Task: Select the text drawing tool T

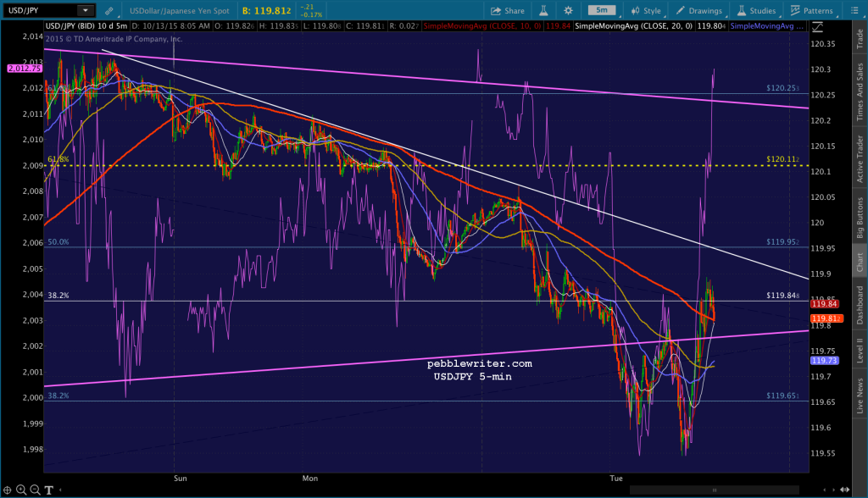Action: pyautogui.click(x=48, y=490)
